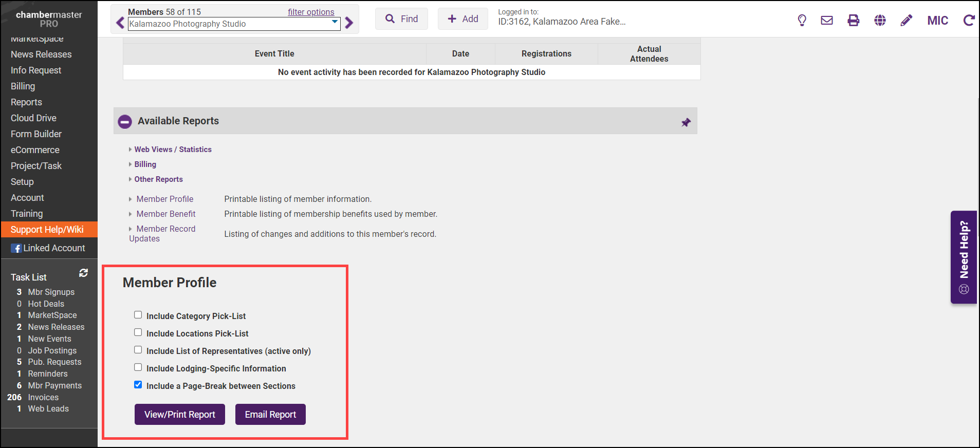
Task: Check Include List of Representatives option
Action: [x=138, y=350]
